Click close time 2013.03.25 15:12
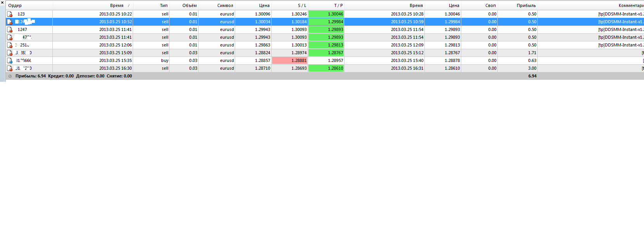The image size is (644, 244). click(407, 53)
